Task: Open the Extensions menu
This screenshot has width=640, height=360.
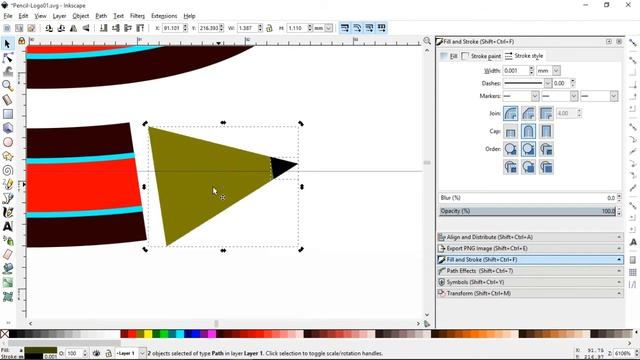Action: pyautogui.click(x=164, y=16)
